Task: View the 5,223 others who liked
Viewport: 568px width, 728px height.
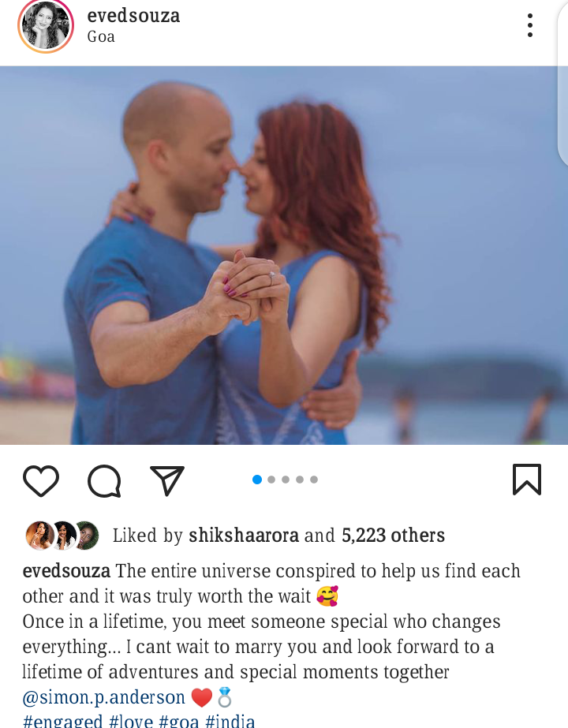Action: click(x=393, y=536)
